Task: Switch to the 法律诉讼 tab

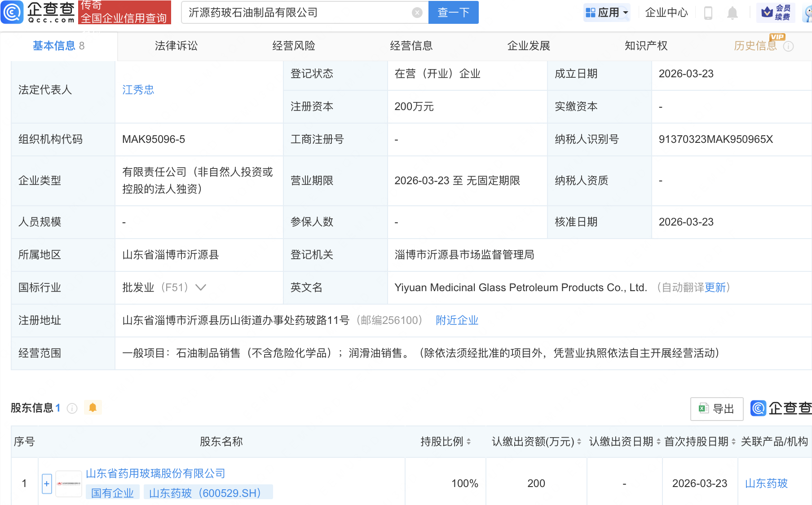Action: tap(176, 45)
